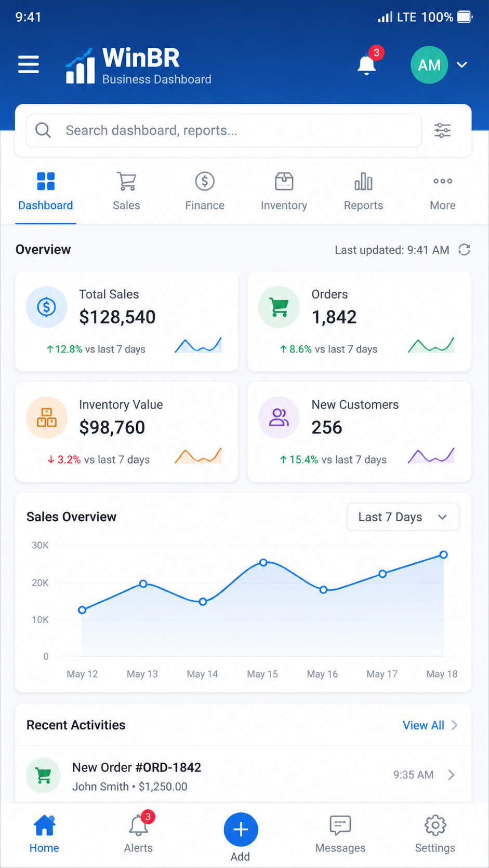Refresh the overview data
489x868 pixels.
coord(464,250)
